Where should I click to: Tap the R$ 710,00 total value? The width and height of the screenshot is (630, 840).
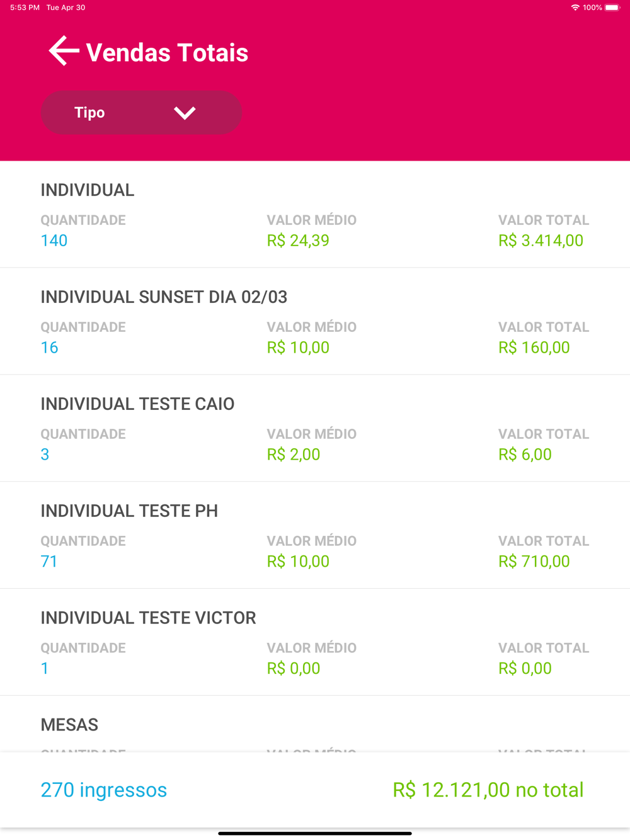[x=534, y=562]
